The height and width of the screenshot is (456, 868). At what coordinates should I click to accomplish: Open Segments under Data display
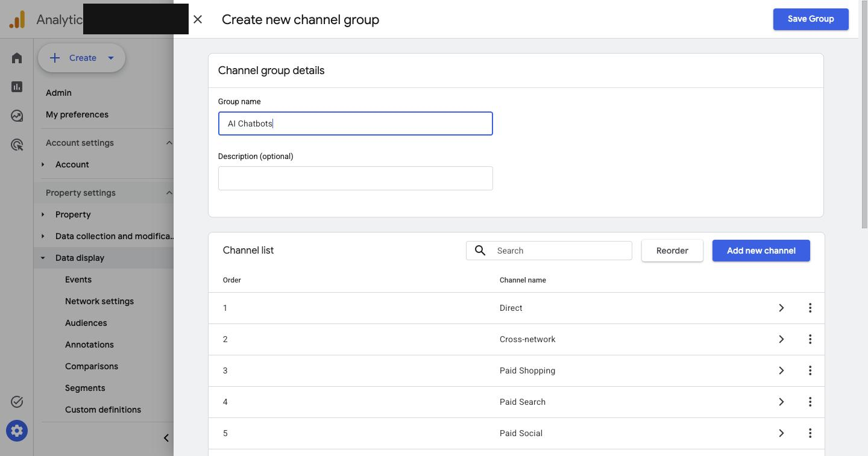pyautogui.click(x=85, y=388)
